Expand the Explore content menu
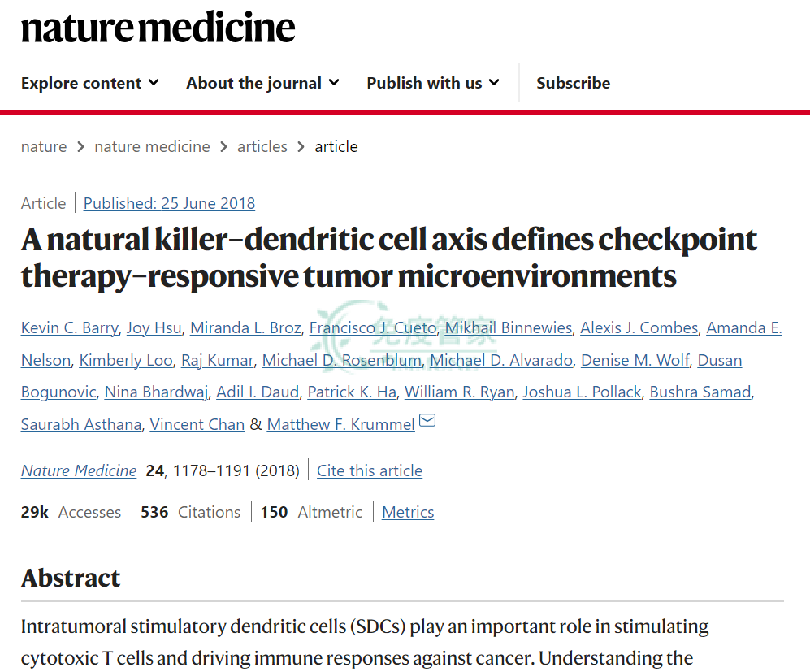 coord(90,83)
